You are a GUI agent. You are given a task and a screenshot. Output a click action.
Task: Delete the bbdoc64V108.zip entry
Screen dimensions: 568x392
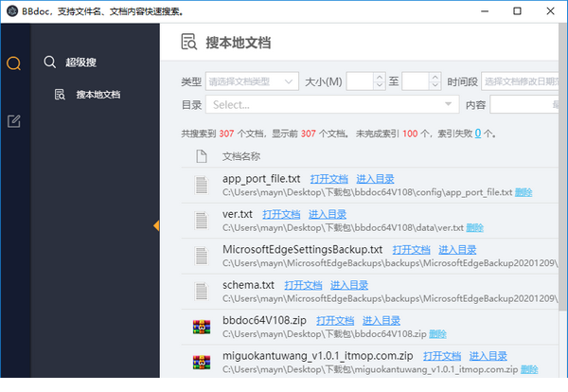tap(437, 334)
